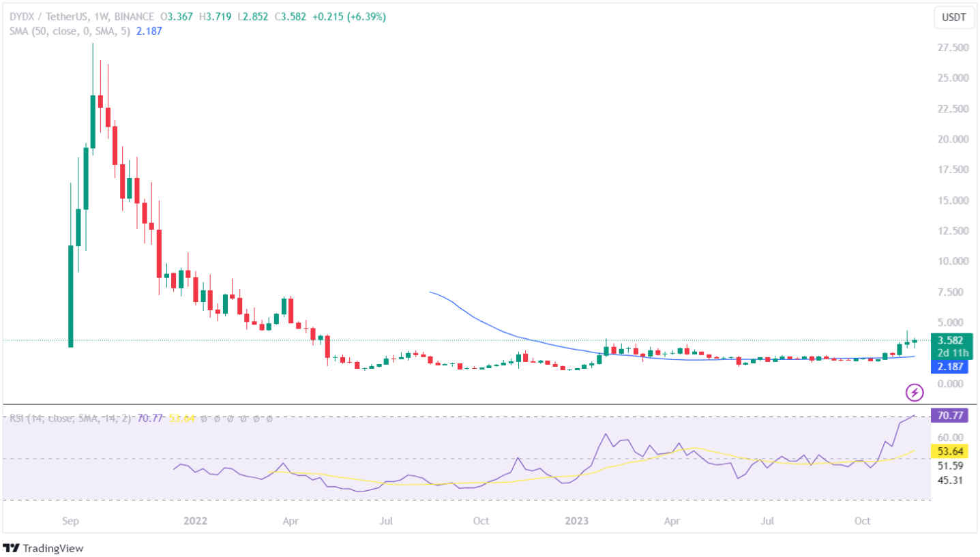This screenshot has height=557, width=980.
Task: Click the 51.59 RSI axis label
Action: [x=950, y=466]
